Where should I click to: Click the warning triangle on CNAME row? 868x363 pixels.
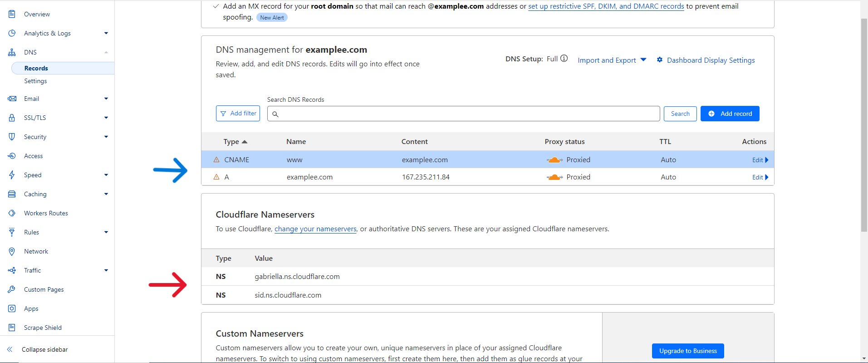click(216, 159)
